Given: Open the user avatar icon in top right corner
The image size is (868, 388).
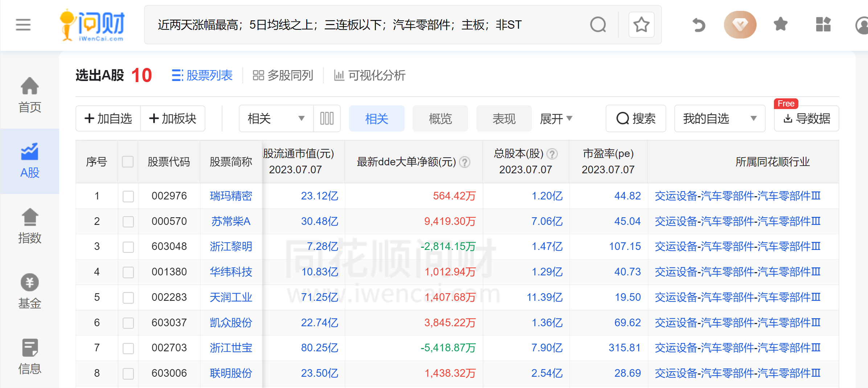Looking at the screenshot, I should [863, 24].
